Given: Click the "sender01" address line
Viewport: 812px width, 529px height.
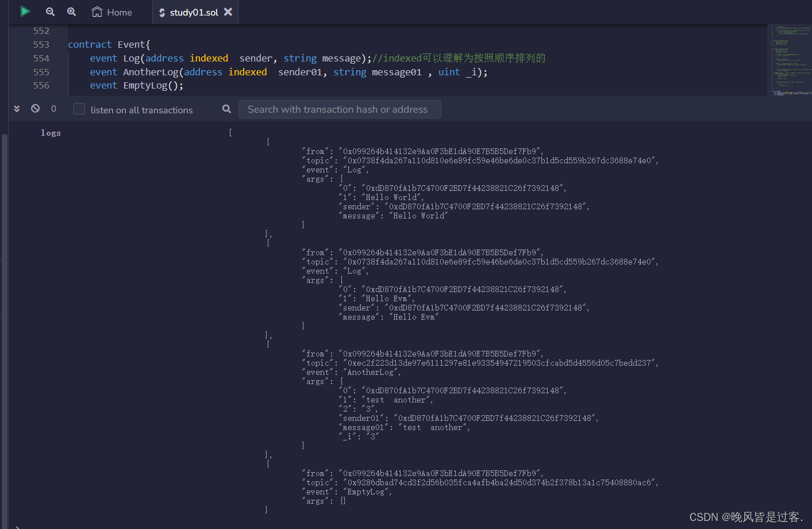Looking at the screenshot, I should click(x=469, y=418).
